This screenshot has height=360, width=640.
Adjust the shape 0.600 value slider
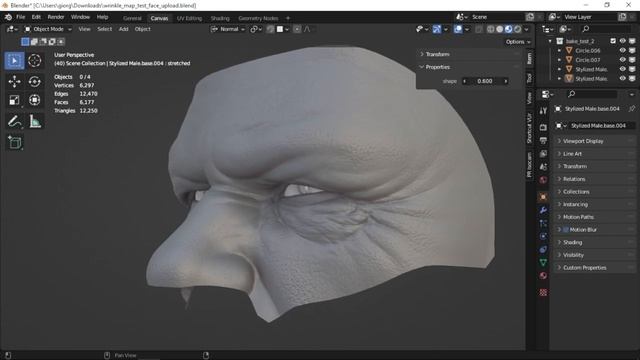[484, 81]
